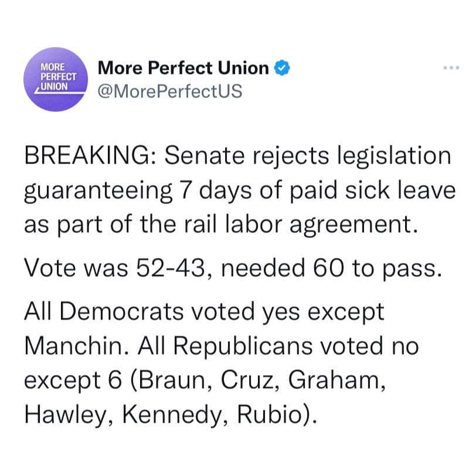The image size is (476, 476).
Task: Click the "Vote was 52-43" text
Action: coord(114,268)
